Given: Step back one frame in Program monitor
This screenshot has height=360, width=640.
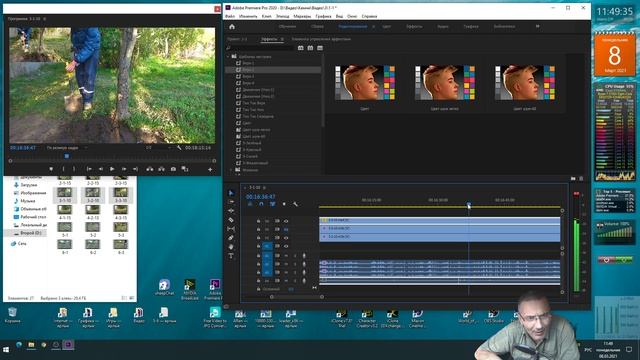Looking at the screenshot, I should [100, 169].
